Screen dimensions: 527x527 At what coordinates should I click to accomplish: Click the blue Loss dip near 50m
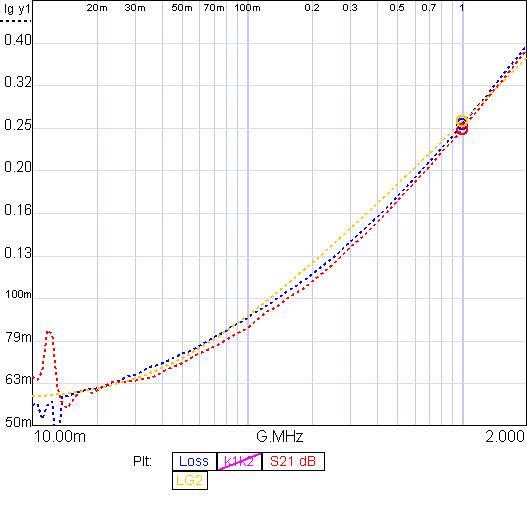54,422
